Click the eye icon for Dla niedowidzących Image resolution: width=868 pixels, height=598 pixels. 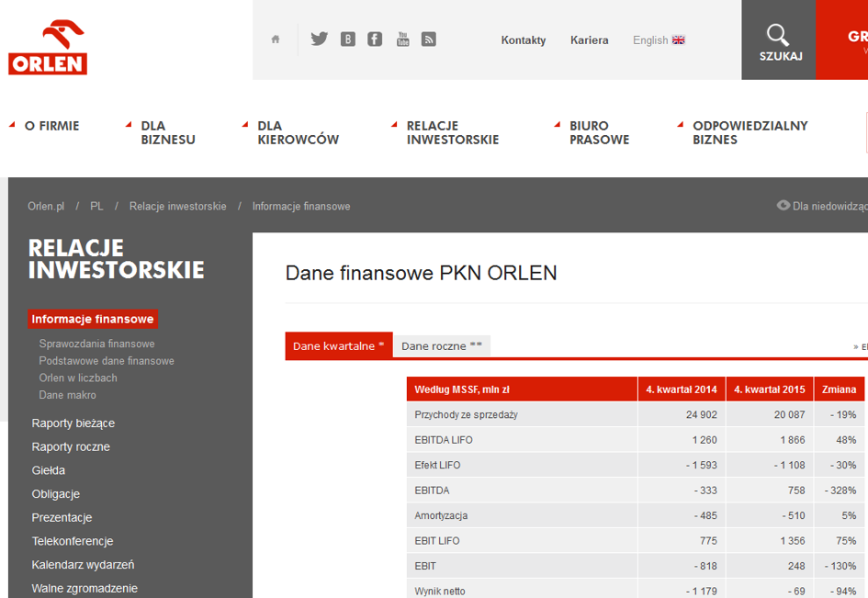[783, 206]
